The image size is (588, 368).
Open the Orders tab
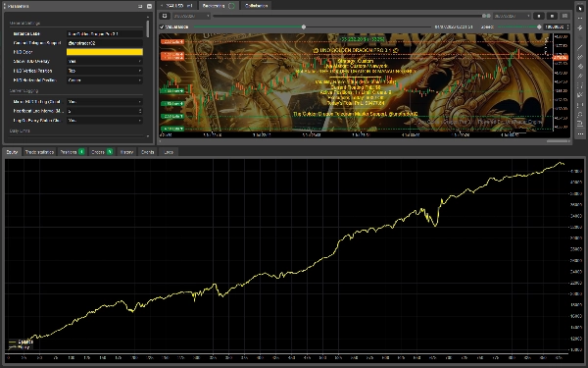coord(102,152)
